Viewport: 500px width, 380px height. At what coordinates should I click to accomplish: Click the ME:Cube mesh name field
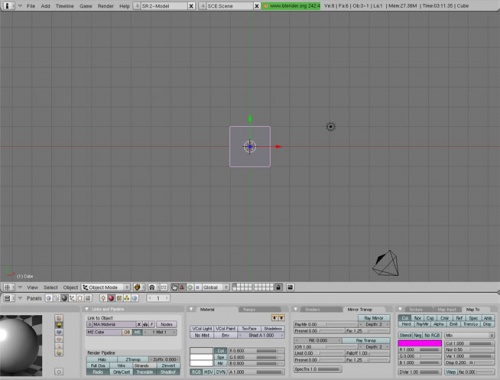pyautogui.click(x=105, y=332)
